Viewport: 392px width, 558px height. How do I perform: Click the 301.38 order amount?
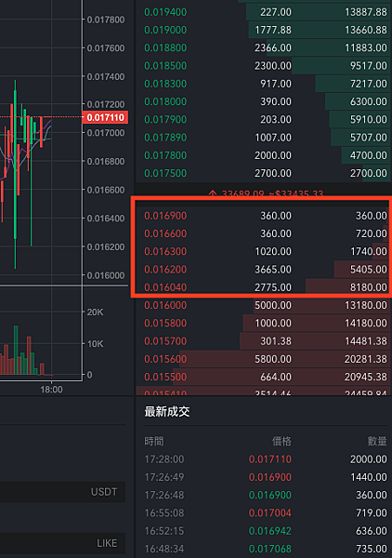[x=276, y=341]
